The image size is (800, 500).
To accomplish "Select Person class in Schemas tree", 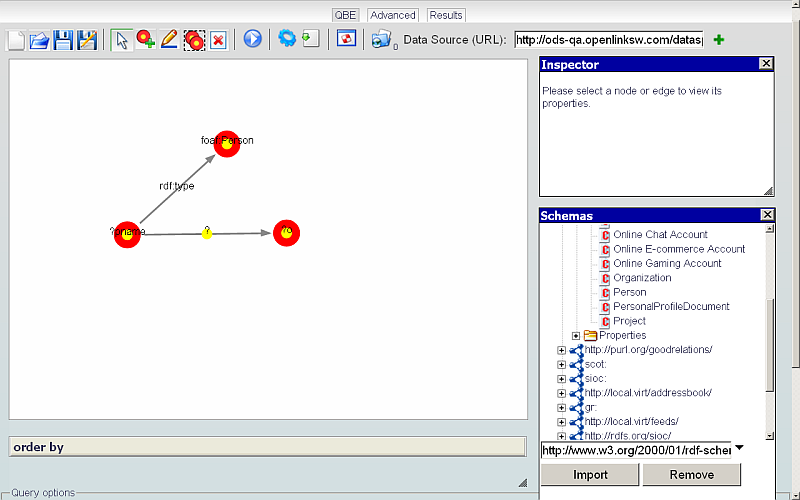I will 630,292.
